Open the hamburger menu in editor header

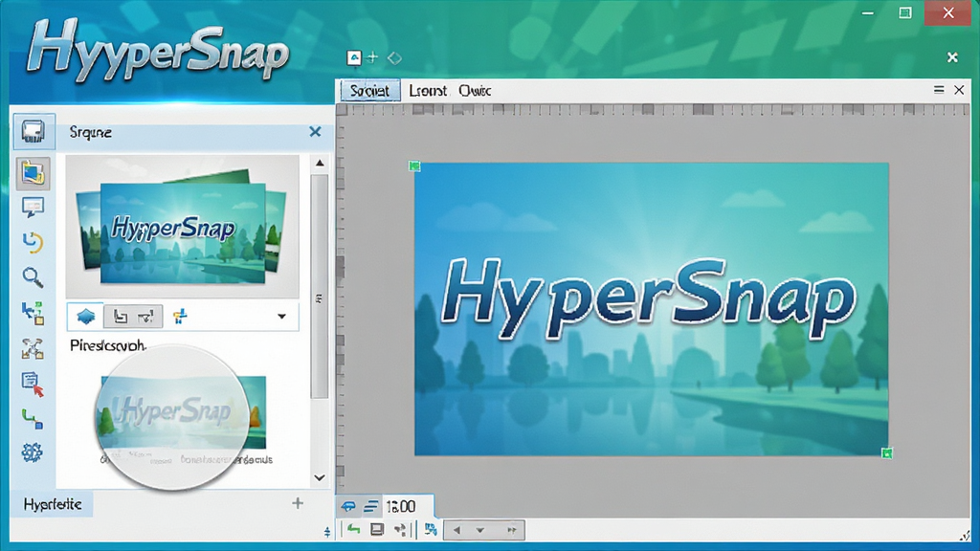coord(939,90)
